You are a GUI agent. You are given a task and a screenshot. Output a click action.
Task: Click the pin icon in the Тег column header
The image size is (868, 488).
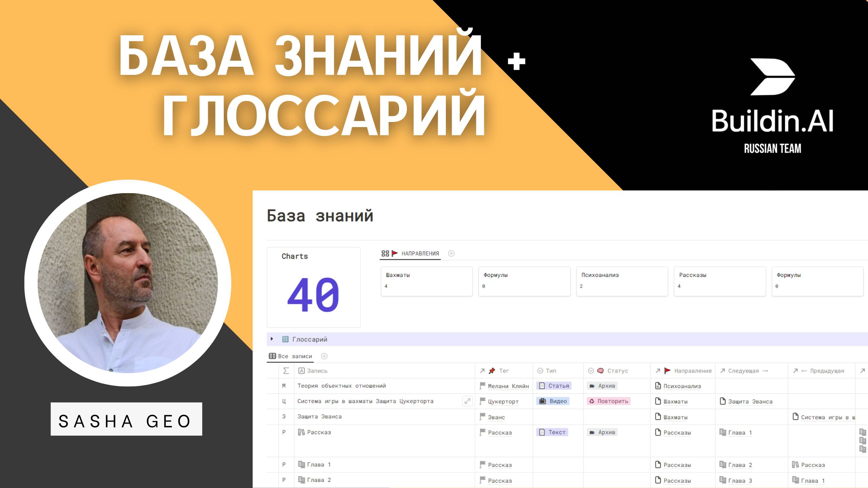(x=491, y=370)
